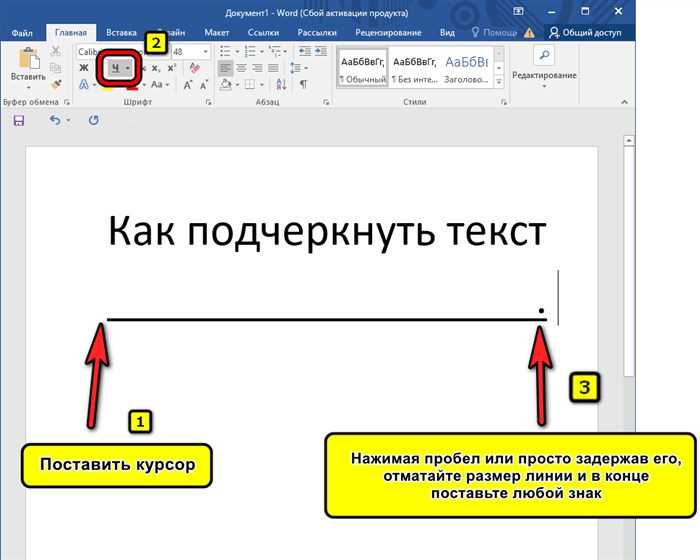Open the Файл tab
Screen dimensions: 700x560
[22, 33]
